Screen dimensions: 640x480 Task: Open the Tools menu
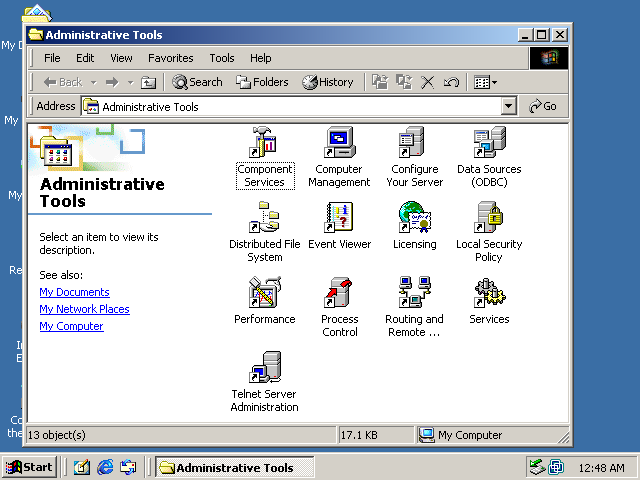[222, 58]
